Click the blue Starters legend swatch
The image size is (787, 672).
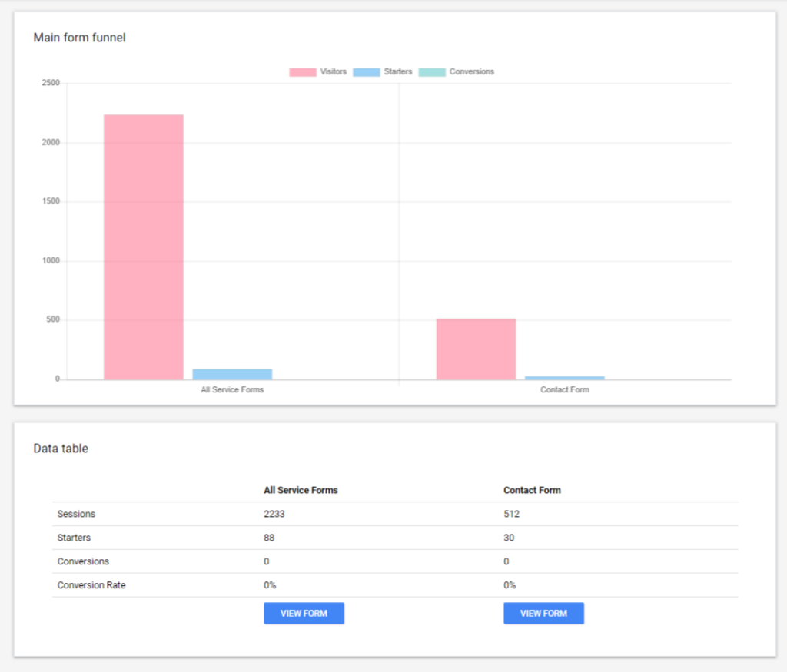(365, 71)
